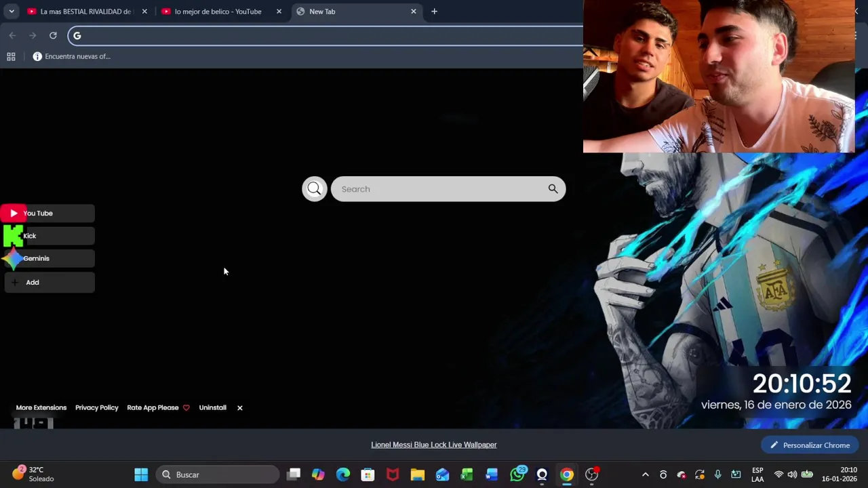Click the microphone tray icon
This screenshot has width=868, height=488.
717,474
